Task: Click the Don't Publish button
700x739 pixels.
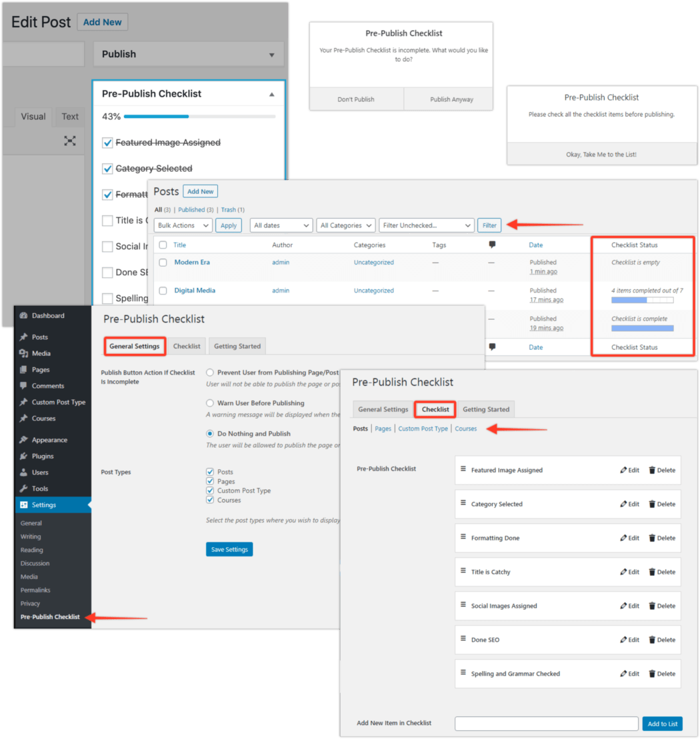Action: 357,99
